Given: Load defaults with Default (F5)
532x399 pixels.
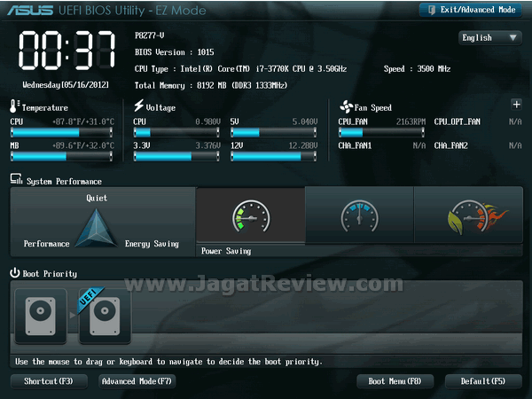Looking at the screenshot, I should (483, 381).
